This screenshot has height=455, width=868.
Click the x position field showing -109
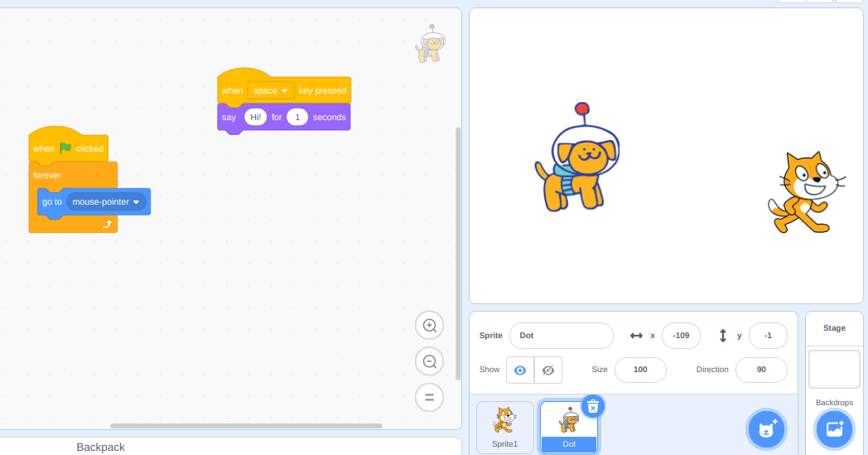(681, 336)
